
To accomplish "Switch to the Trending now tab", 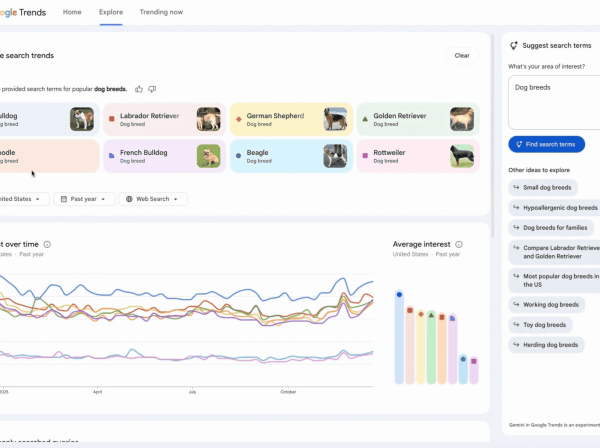I will point(161,12).
